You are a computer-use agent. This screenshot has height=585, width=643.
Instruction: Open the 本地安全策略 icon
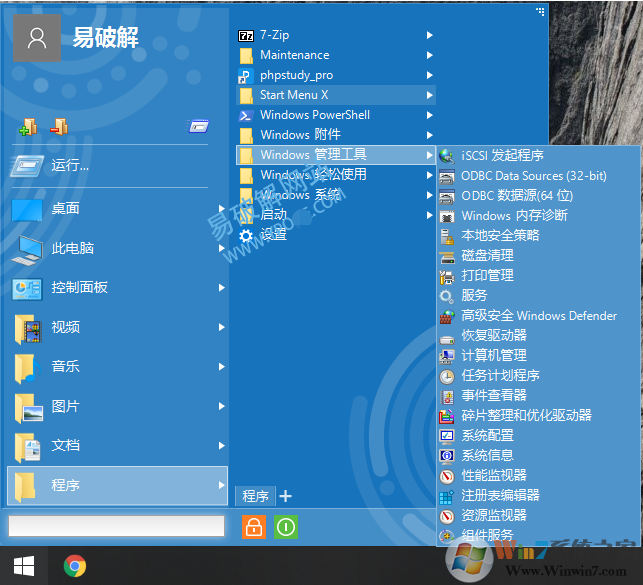447,236
